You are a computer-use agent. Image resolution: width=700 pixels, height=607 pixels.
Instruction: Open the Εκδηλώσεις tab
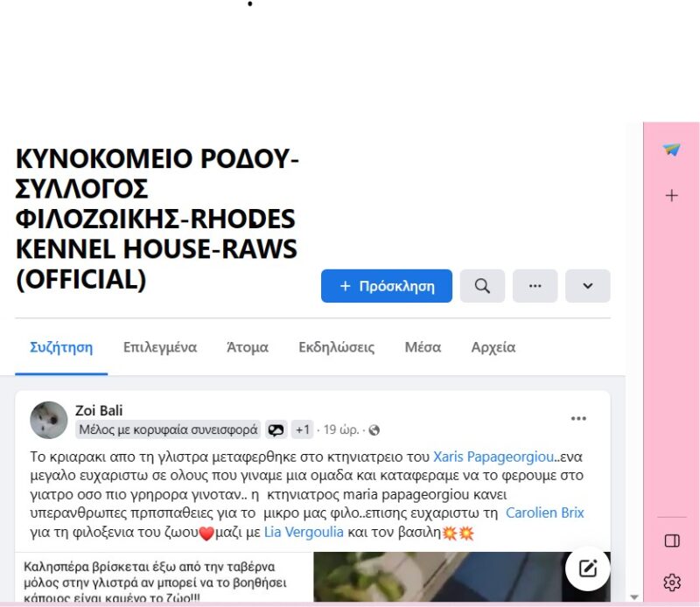[337, 347]
